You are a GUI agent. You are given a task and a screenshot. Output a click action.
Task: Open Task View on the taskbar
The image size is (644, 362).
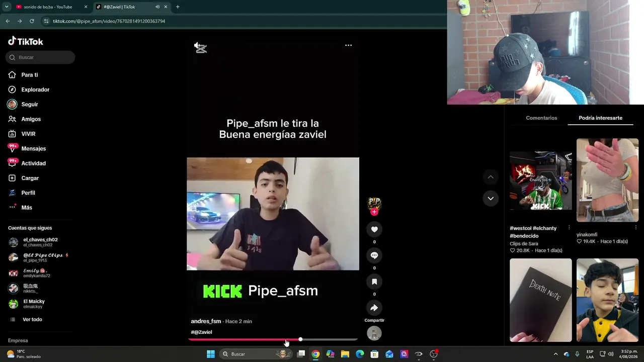pos(301,354)
